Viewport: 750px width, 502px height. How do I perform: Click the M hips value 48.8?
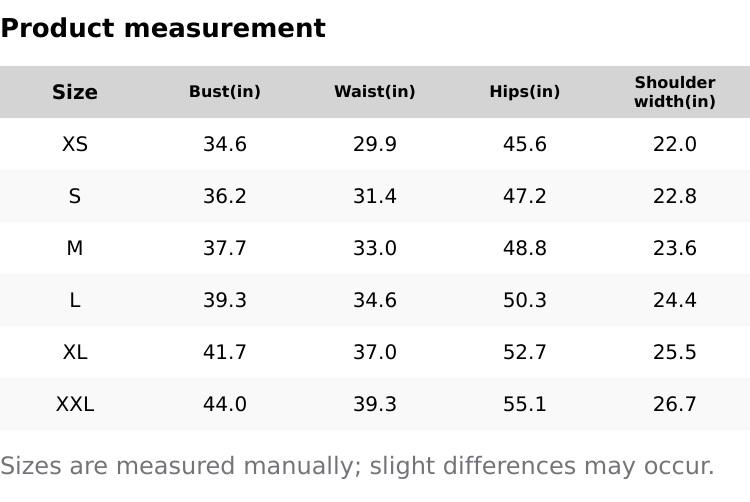(525, 248)
